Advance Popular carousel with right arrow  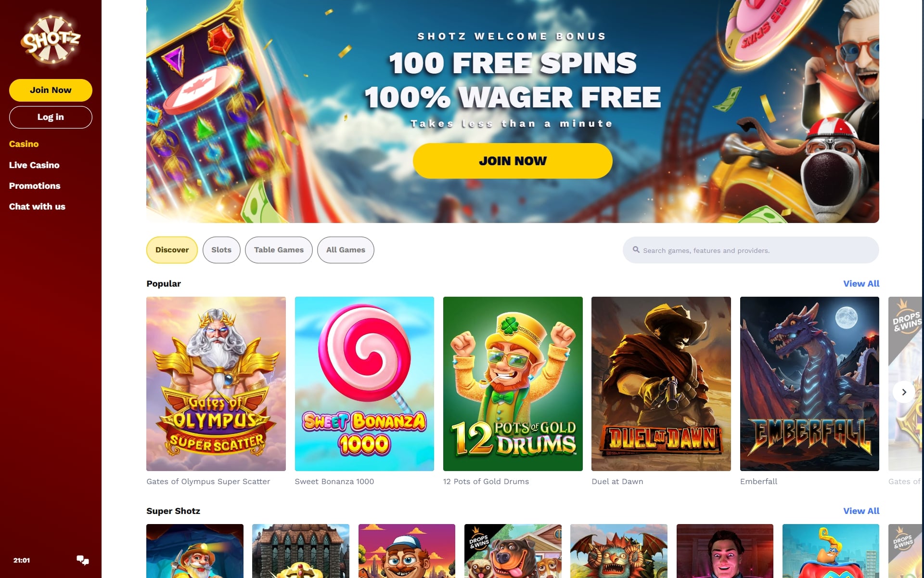point(904,392)
